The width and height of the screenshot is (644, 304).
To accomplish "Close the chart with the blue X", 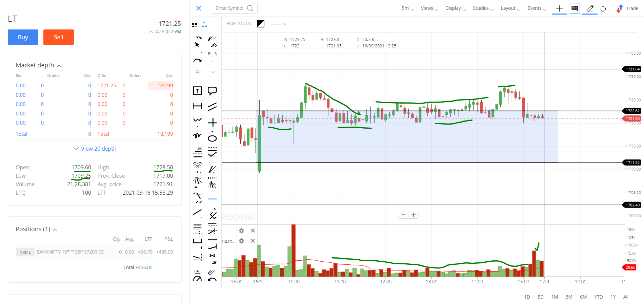I will tap(199, 8).
